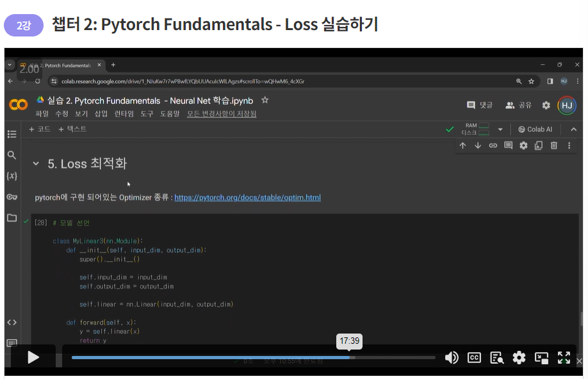The height and width of the screenshot is (379, 588).
Task: Open the search icon in the left sidebar
Action: pos(11,155)
